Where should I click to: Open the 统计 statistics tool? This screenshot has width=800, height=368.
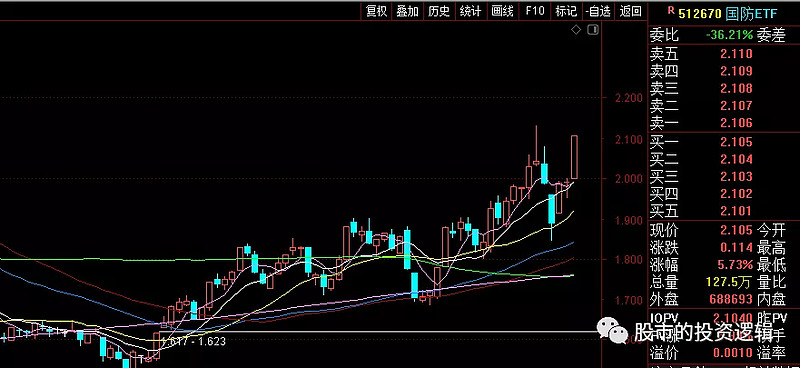pos(470,11)
